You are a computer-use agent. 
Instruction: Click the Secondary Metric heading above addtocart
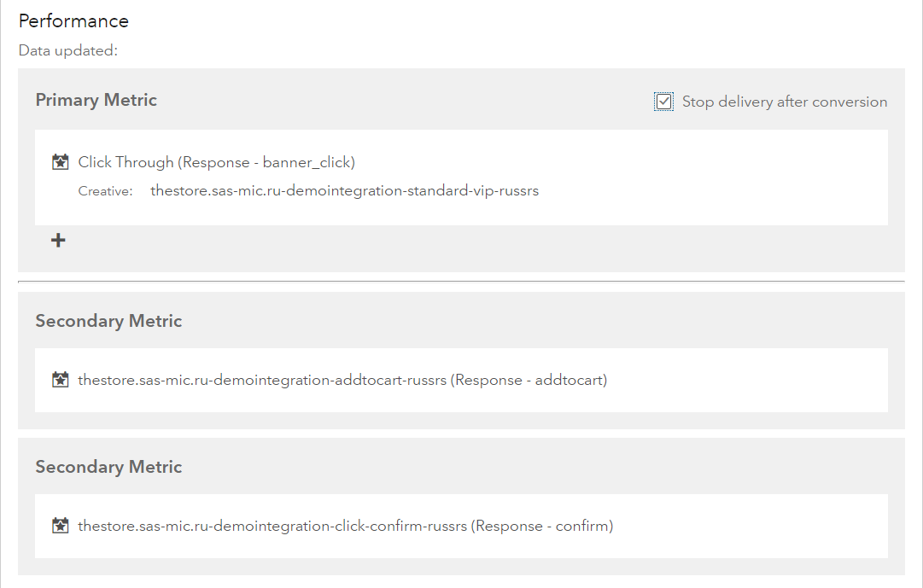click(x=108, y=321)
